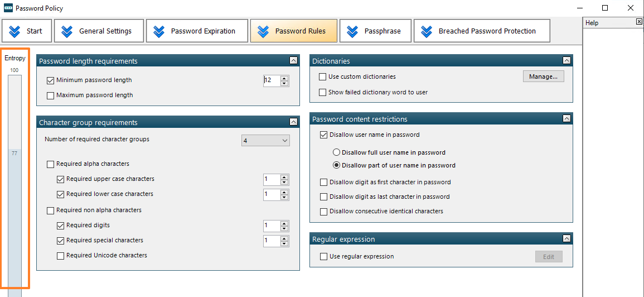Collapse the Regular expression section

coord(566,239)
